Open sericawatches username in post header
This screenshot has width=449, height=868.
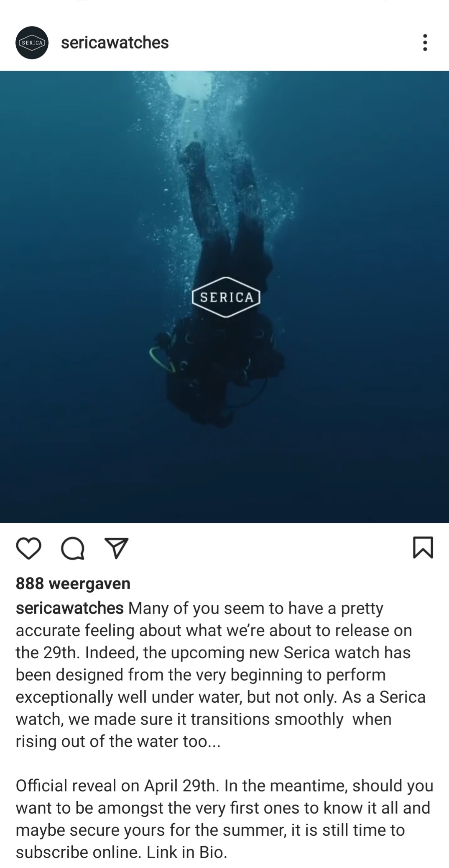pos(115,43)
